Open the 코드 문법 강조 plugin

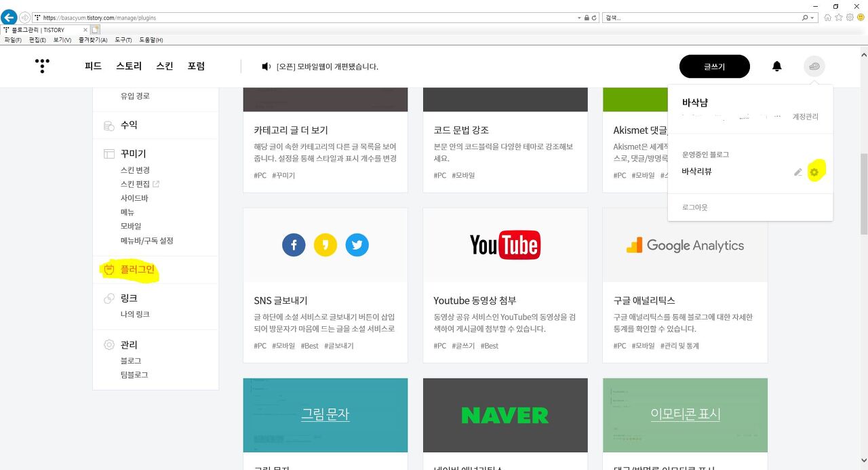click(461, 130)
